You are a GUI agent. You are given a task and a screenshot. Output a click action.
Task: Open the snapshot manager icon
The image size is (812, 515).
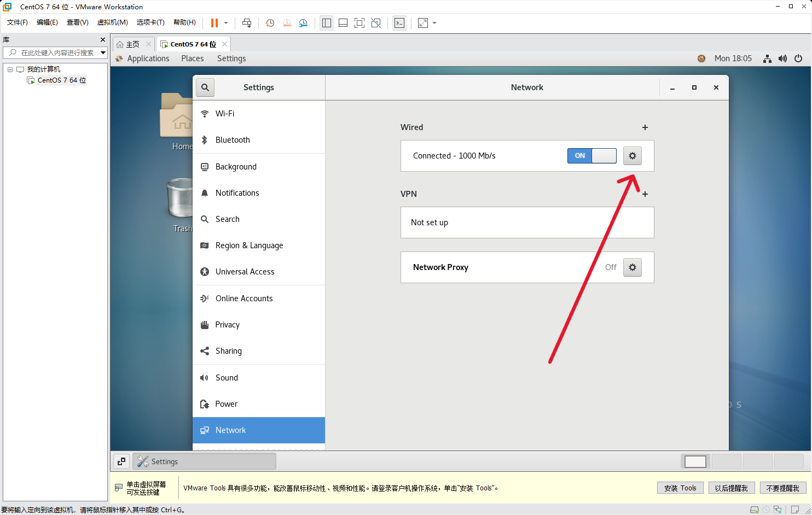[x=303, y=23]
